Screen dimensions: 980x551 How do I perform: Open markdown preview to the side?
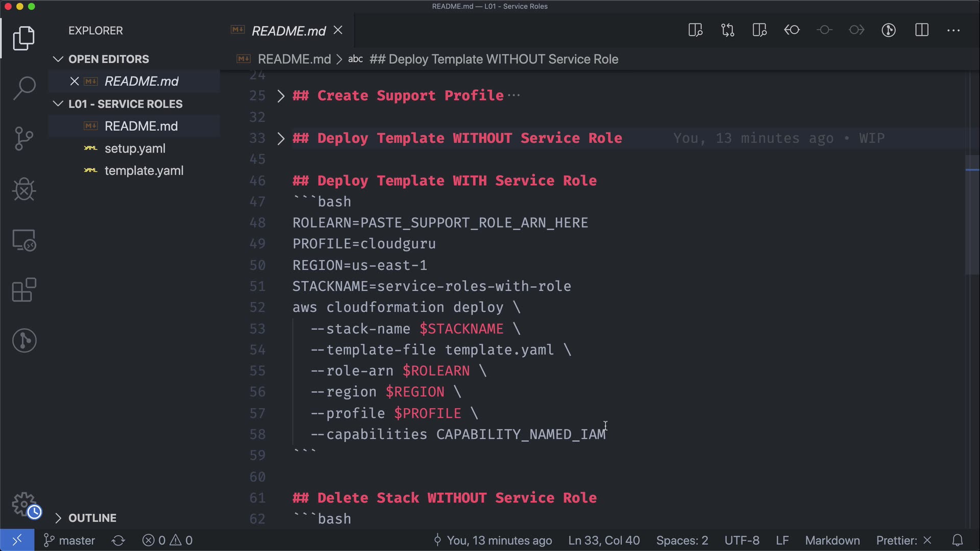[695, 30]
